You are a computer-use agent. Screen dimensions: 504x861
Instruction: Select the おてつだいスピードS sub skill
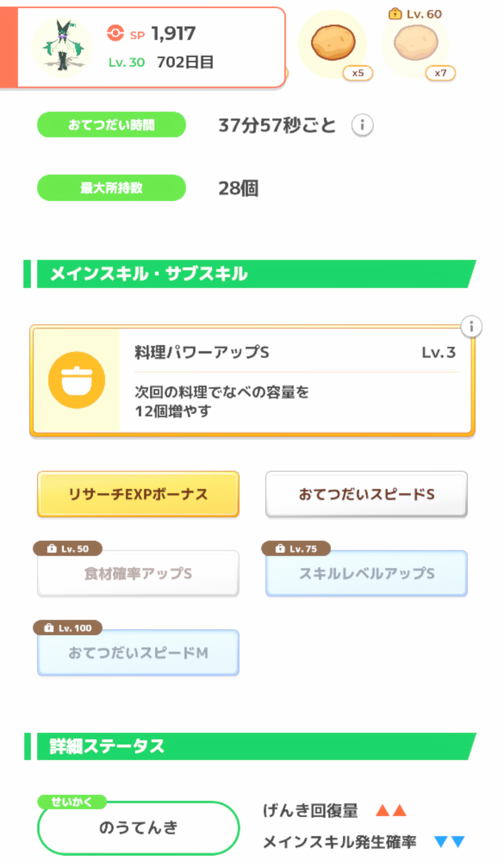pyautogui.click(x=367, y=494)
